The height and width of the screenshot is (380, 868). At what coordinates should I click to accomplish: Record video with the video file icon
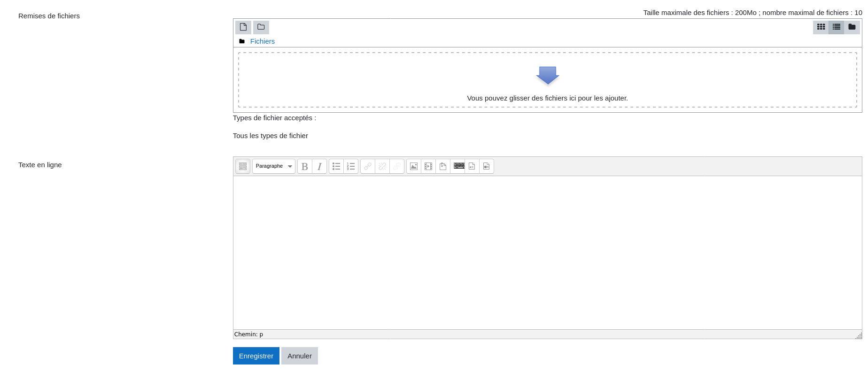(x=487, y=166)
